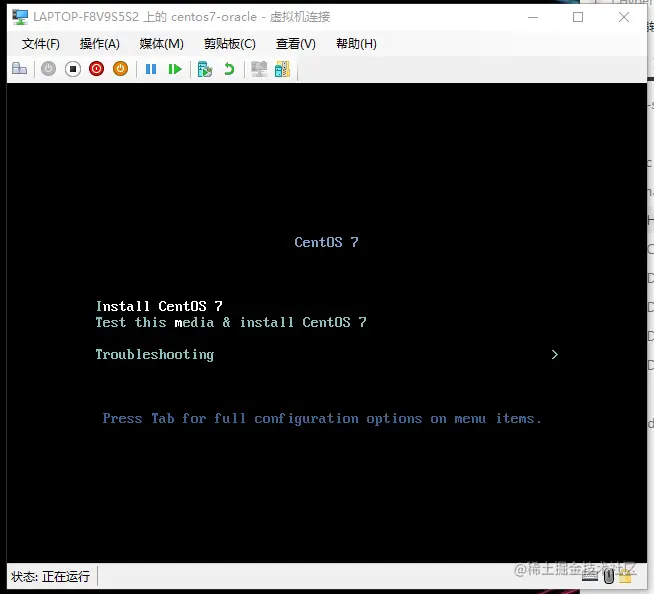Open the 文件(F) menu
Screen dimensions: 654x594
coord(40,44)
